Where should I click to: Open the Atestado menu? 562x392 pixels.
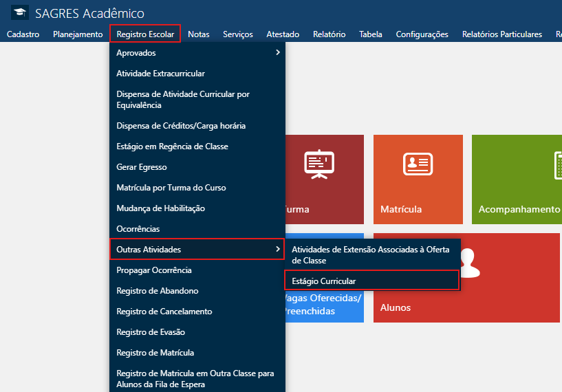pyautogui.click(x=283, y=34)
